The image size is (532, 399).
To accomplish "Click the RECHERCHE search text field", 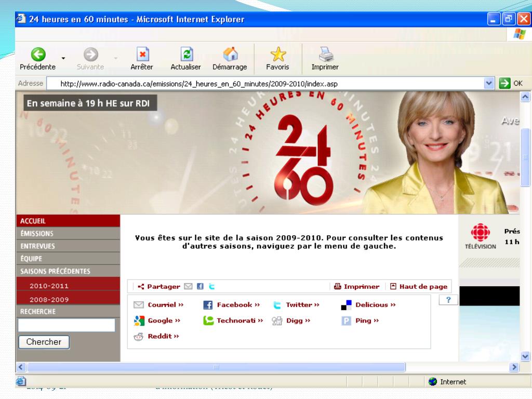I will [x=66, y=325].
